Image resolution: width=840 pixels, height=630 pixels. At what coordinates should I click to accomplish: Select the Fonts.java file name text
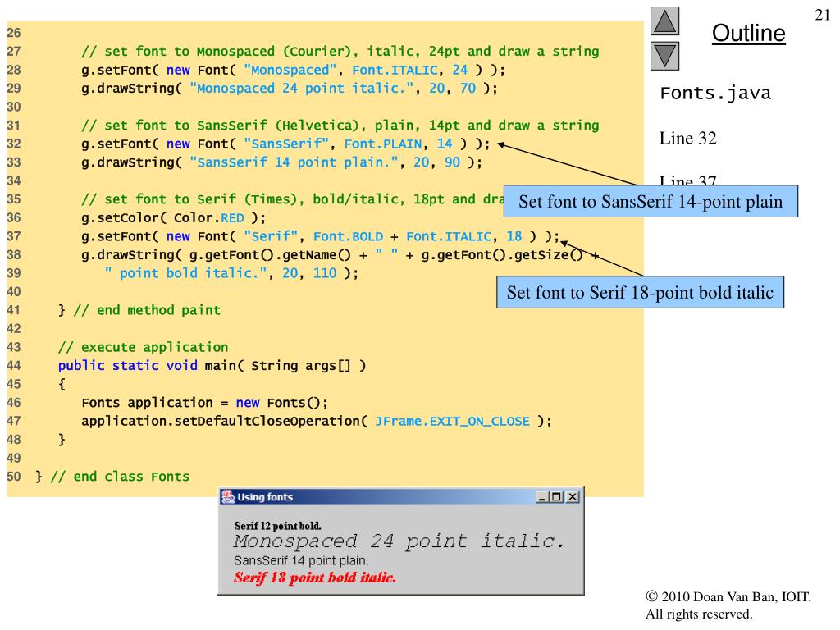point(715,94)
